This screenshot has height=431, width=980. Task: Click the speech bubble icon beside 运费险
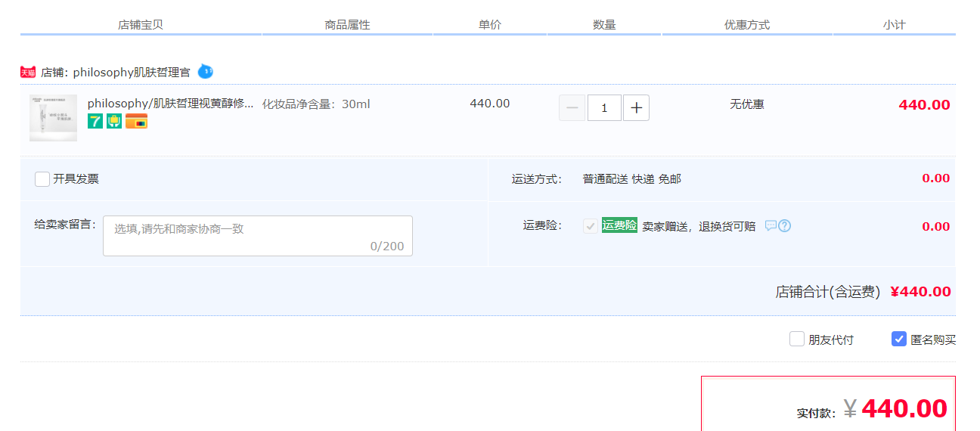coord(771,225)
